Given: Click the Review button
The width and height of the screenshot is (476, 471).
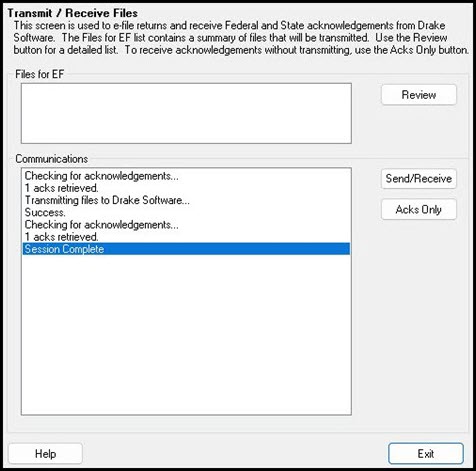Looking at the screenshot, I should coord(419,95).
